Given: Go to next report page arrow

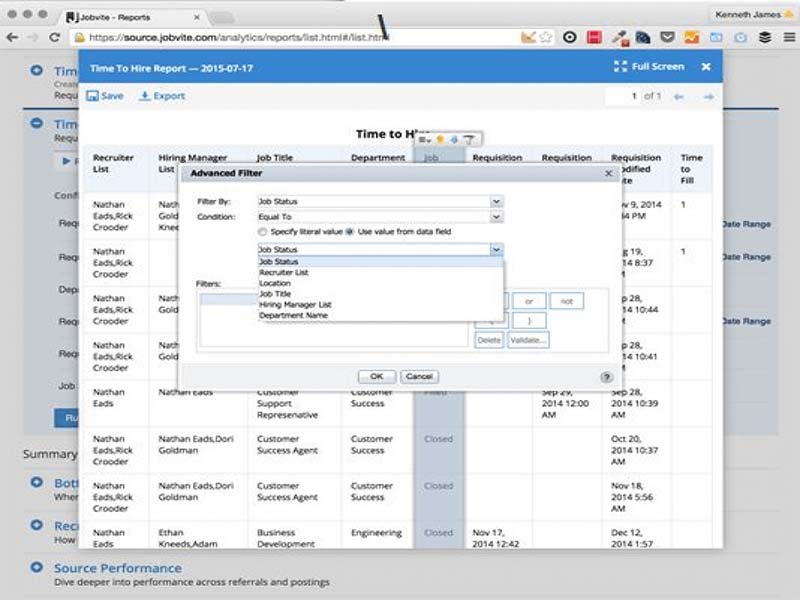Looking at the screenshot, I should coord(708,97).
